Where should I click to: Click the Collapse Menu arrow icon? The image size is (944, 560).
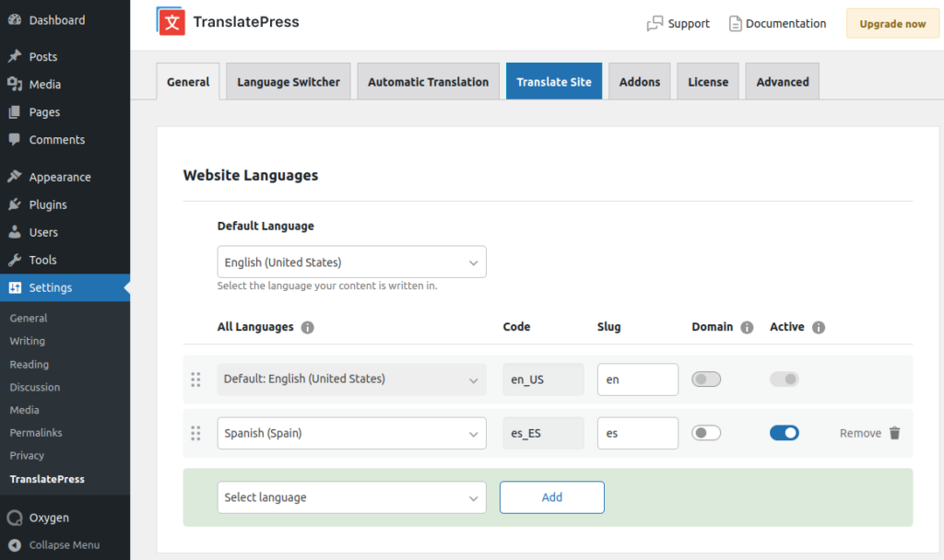tap(15, 544)
